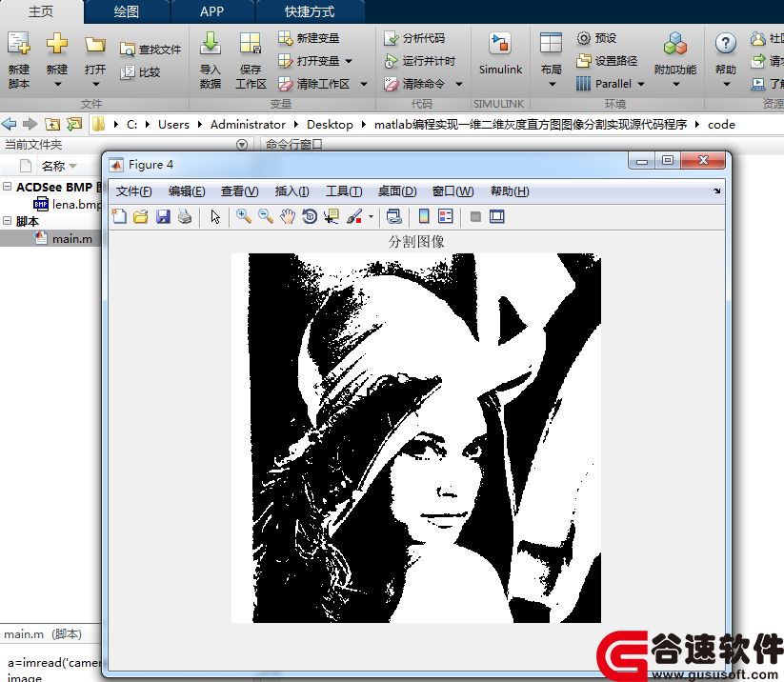Viewport: 784px width, 682px height.
Task: Open the folder icon labeled 打开
Action: (x=95, y=45)
